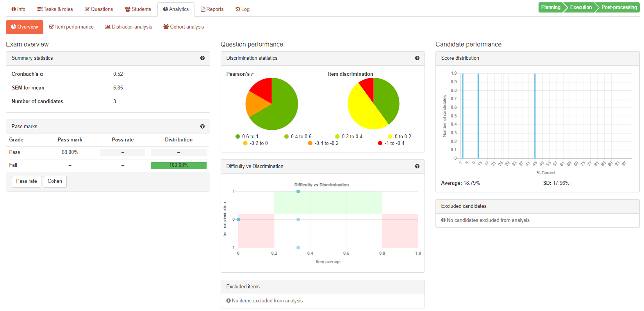Open Cohort analysis view
644x311 pixels.
tap(184, 27)
